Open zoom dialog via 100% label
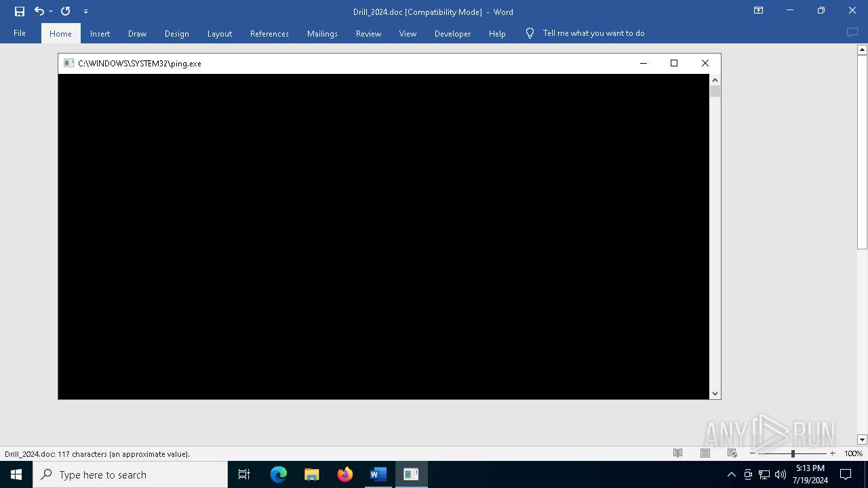Screen dimensions: 868x488 click(853, 453)
